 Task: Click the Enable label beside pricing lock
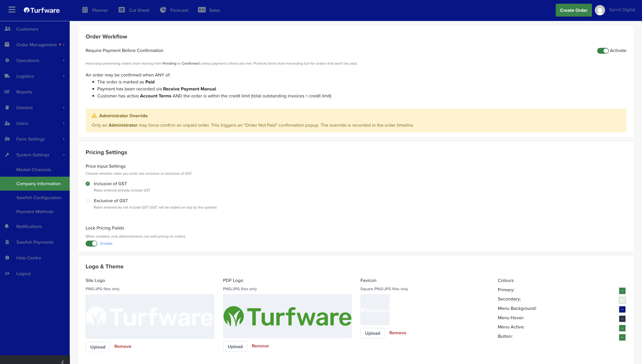coord(106,243)
